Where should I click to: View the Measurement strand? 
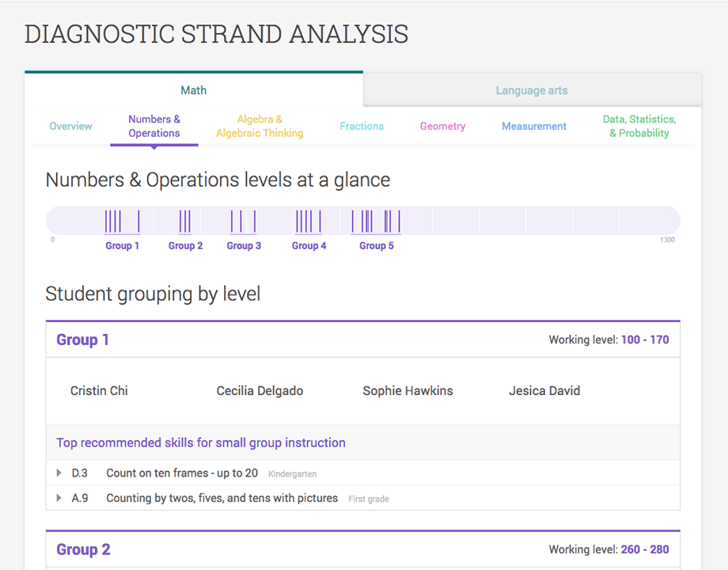pyautogui.click(x=534, y=125)
